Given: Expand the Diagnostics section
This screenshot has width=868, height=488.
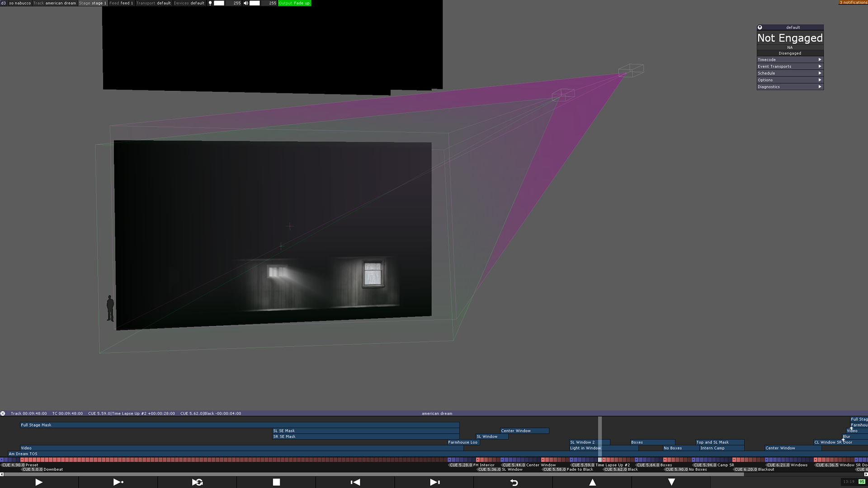Looking at the screenshot, I should (789, 87).
